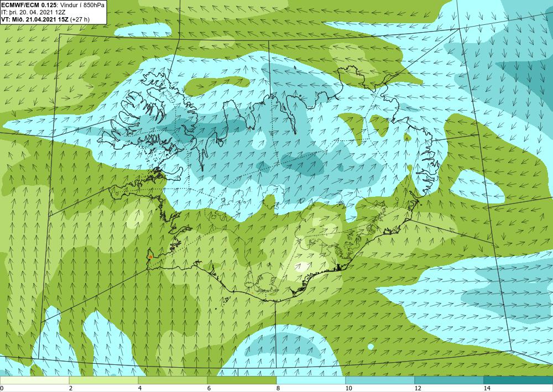Click the legend label '12'
Viewport: 553px width, 392px height.
418,388
